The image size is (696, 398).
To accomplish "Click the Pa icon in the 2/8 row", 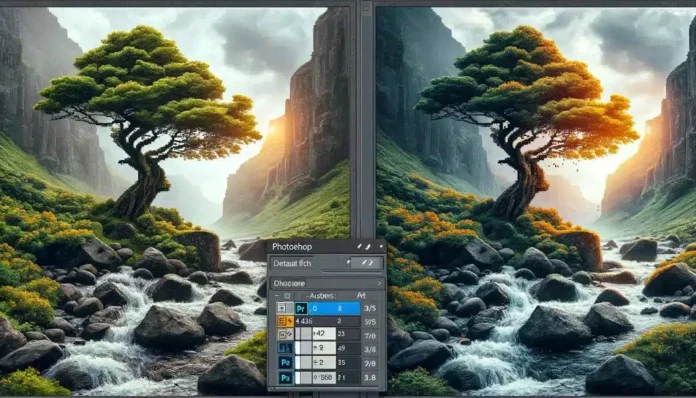I will coord(285,363).
